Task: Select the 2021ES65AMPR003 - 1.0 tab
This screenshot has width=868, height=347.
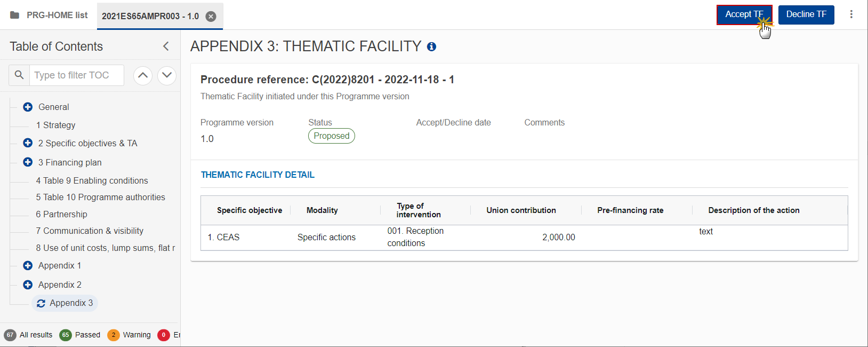Action: tap(150, 17)
